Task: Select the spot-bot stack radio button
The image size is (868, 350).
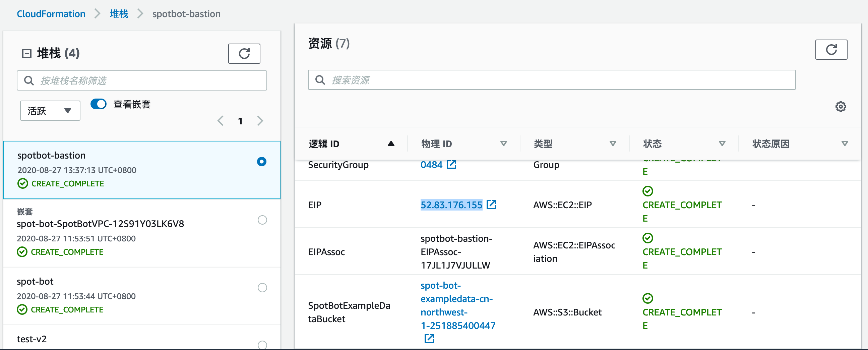Action: click(262, 288)
